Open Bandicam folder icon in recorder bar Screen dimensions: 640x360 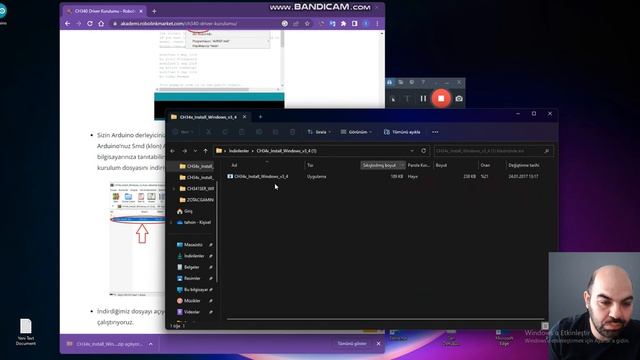[401, 82]
